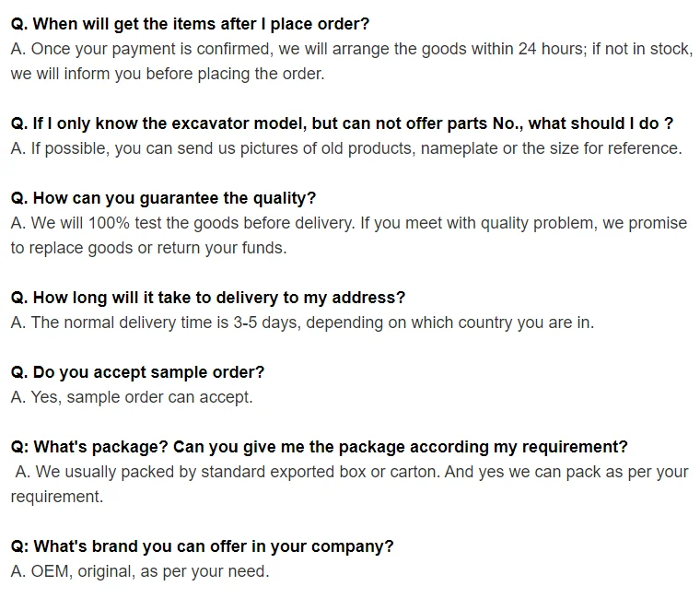Click the answer 'OEM, original, as per your need.'
Screen dimensions: 700x610
pyautogui.click(x=140, y=571)
